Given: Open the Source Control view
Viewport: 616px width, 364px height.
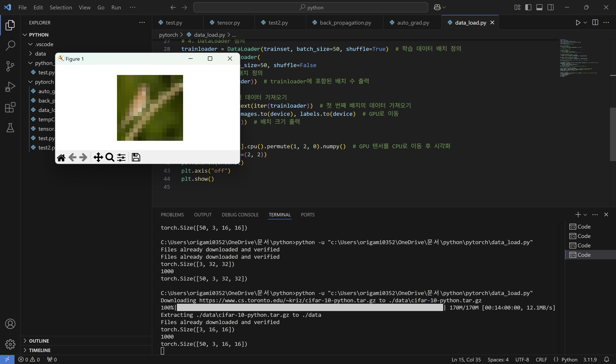Looking at the screenshot, I should 10,66.
